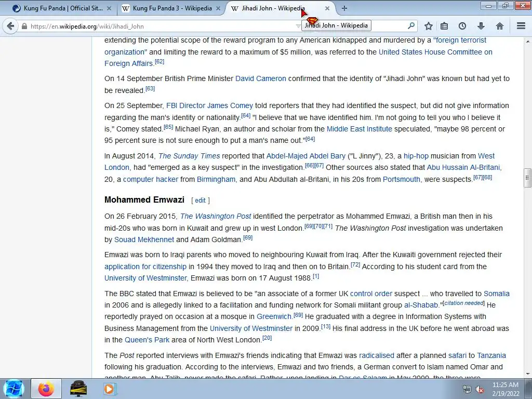532x399 pixels.
Task: Open the Portsmouth link
Action: coord(402,179)
